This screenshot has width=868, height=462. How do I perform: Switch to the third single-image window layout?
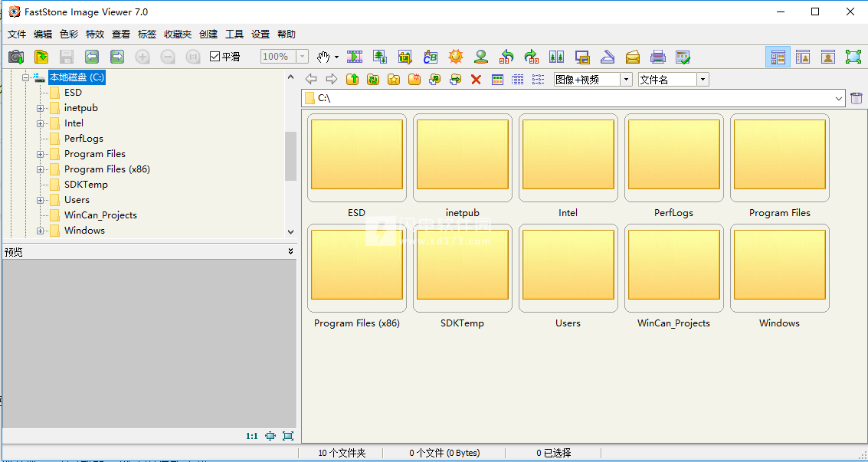tap(828, 57)
